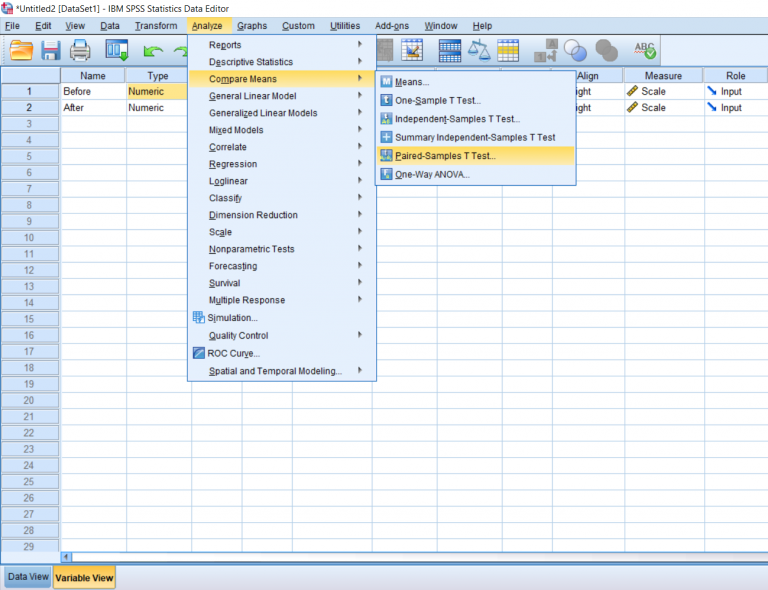Click the Summary Independent-Samples T Test plus icon
This screenshot has height=590, width=768.
pos(386,137)
